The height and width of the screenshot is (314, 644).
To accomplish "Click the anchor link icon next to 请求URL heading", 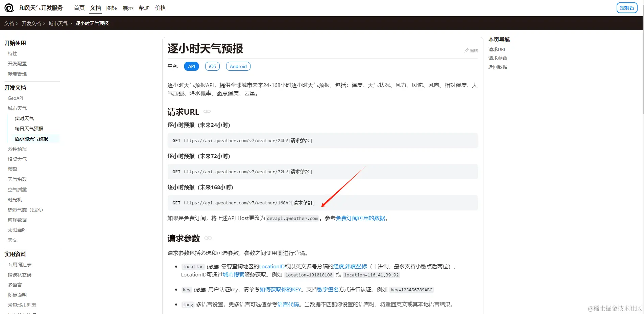I will coord(207,111).
